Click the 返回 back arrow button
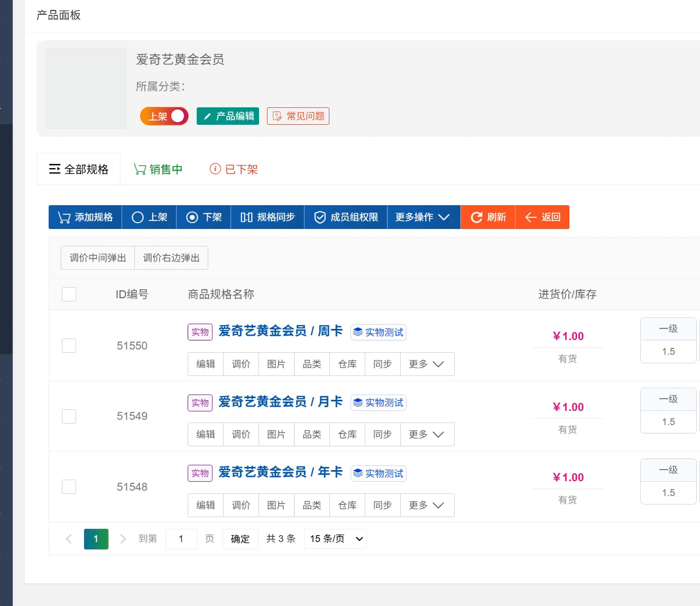Screen dimensions: 700x606 542,217
